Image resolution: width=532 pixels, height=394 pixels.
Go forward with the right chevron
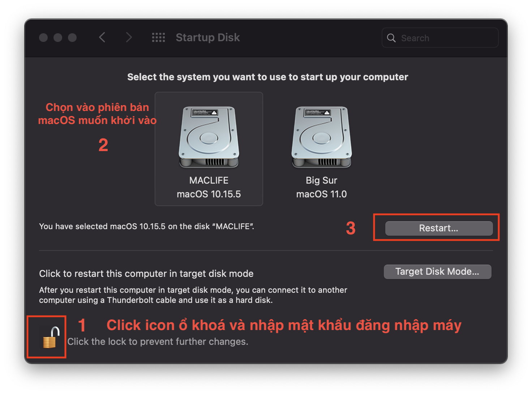[x=129, y=37]
